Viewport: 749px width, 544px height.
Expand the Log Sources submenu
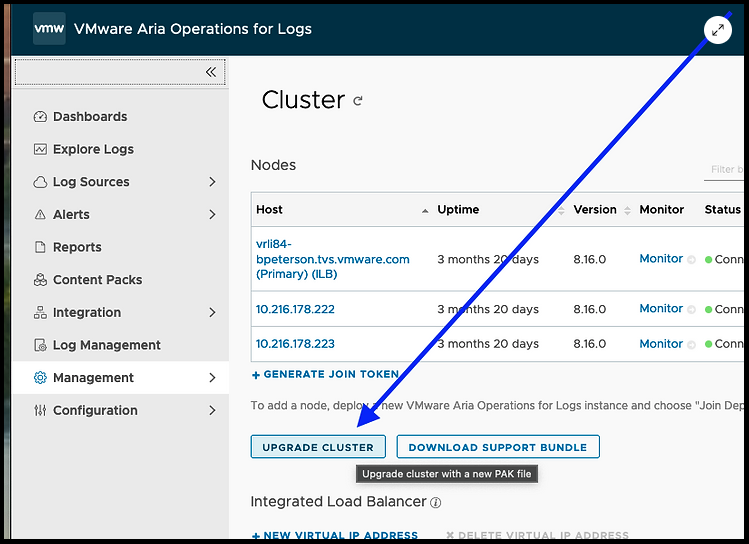coord(212,182)
